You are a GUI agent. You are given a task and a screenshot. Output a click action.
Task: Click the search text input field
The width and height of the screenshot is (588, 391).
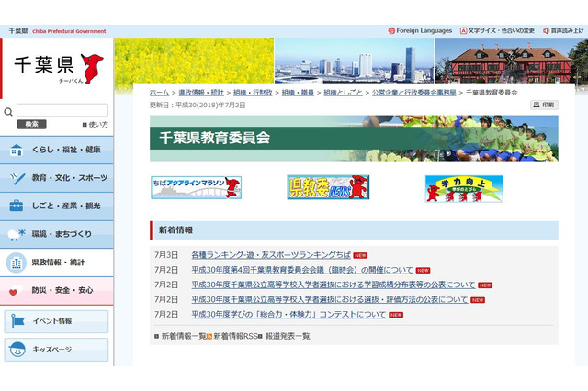pos(62,110)
